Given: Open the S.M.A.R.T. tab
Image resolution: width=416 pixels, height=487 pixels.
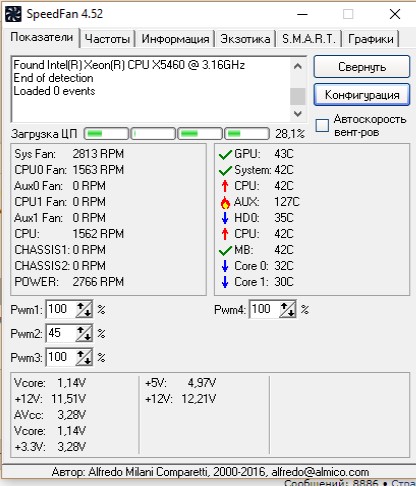Looking at the screenshot, I should click(308, 39).
